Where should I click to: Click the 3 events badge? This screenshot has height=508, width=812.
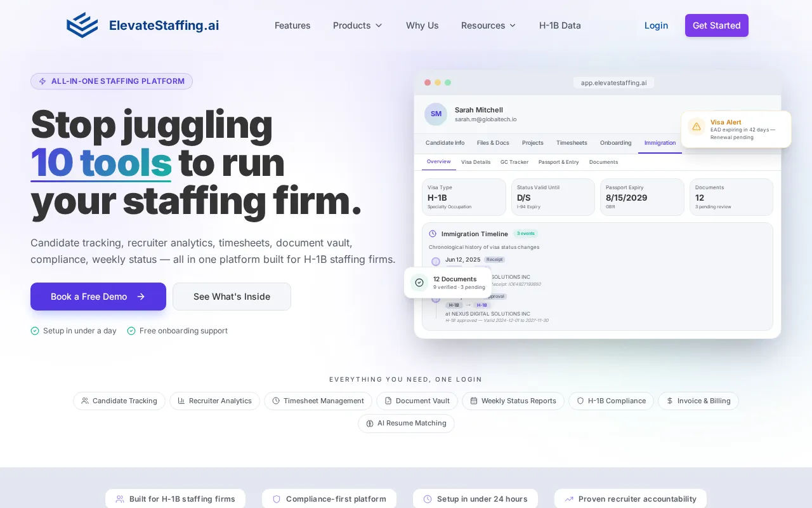click(x=525, y=234)
